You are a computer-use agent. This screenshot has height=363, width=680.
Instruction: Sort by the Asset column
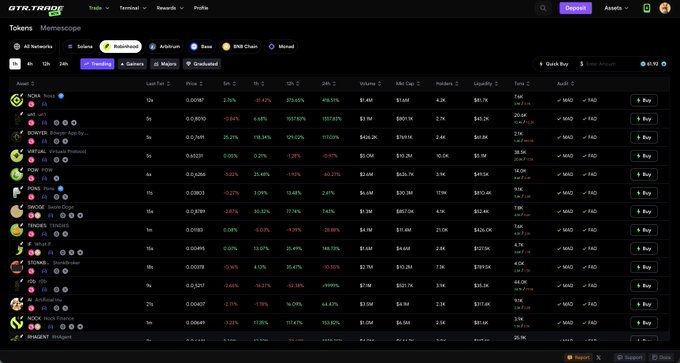point(25,84)
